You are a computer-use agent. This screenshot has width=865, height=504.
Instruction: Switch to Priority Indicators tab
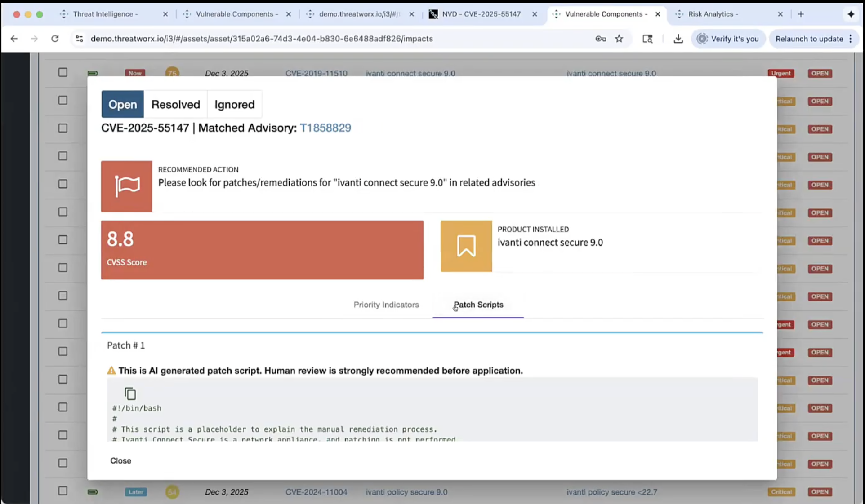pyautogui.click(x=386, y=305)
